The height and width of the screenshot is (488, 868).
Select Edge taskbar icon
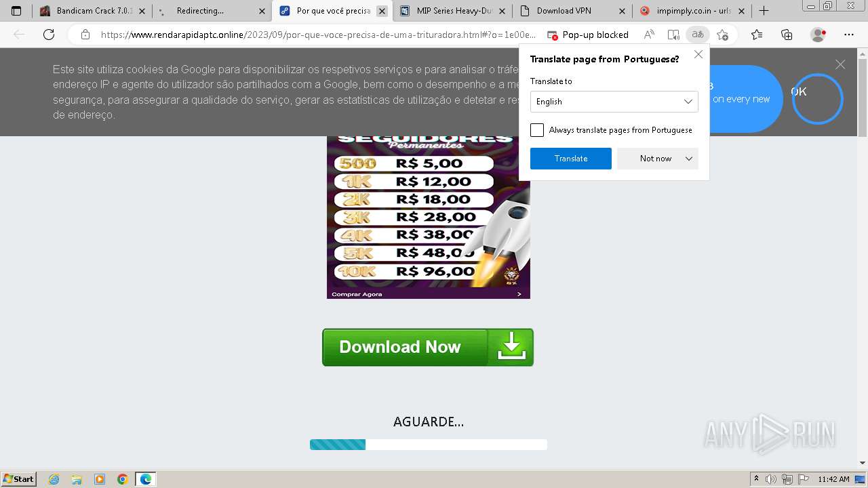pos(146,479)
